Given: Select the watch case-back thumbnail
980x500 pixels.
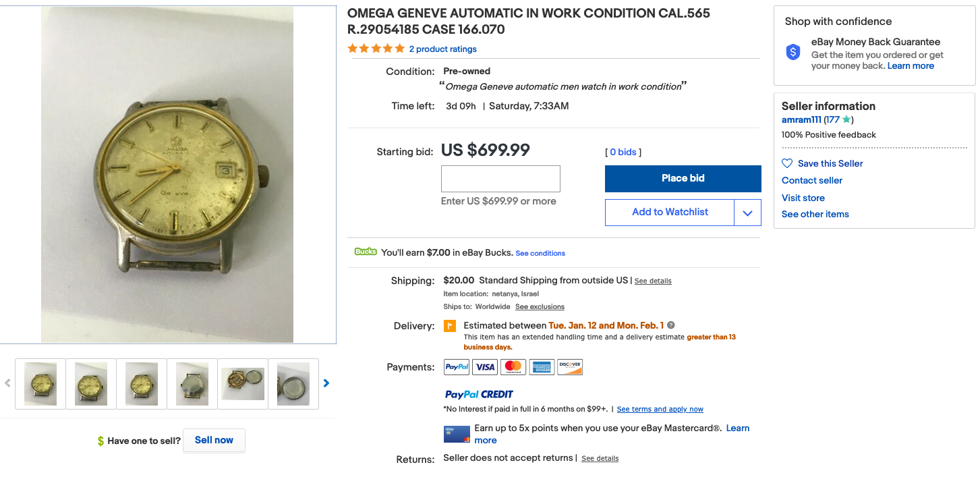Looking at the screenshot, I should click(x=192, y=384).
